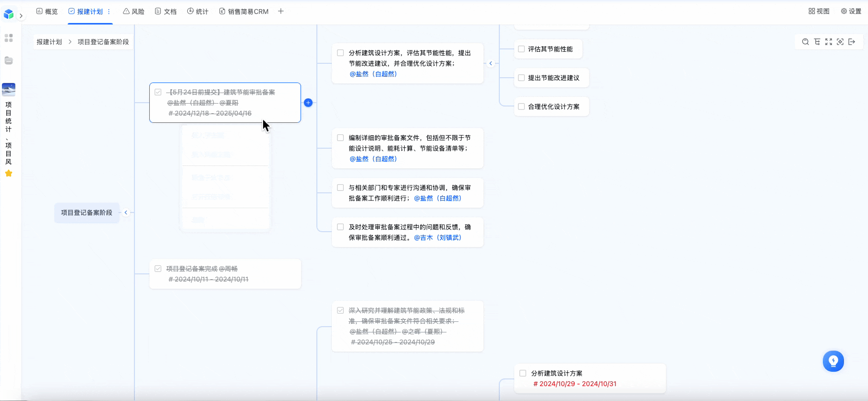This screenshot has width=868, height=401.
Task: Click the cube app logo
Action: [x=9, y=14]
